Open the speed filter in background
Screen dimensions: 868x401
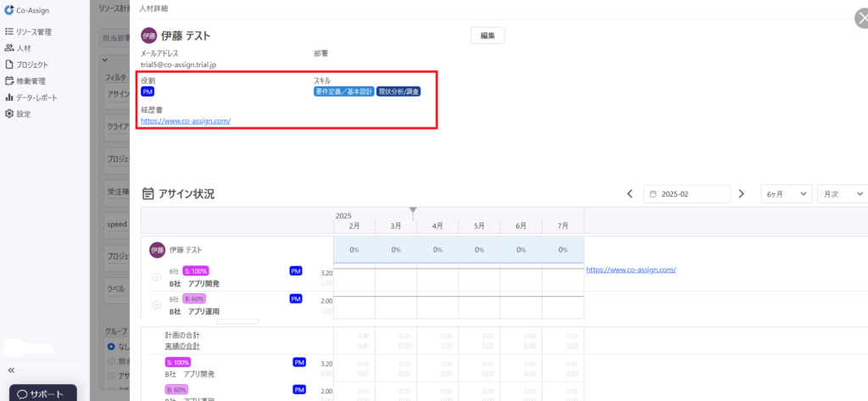coord(117,225)
